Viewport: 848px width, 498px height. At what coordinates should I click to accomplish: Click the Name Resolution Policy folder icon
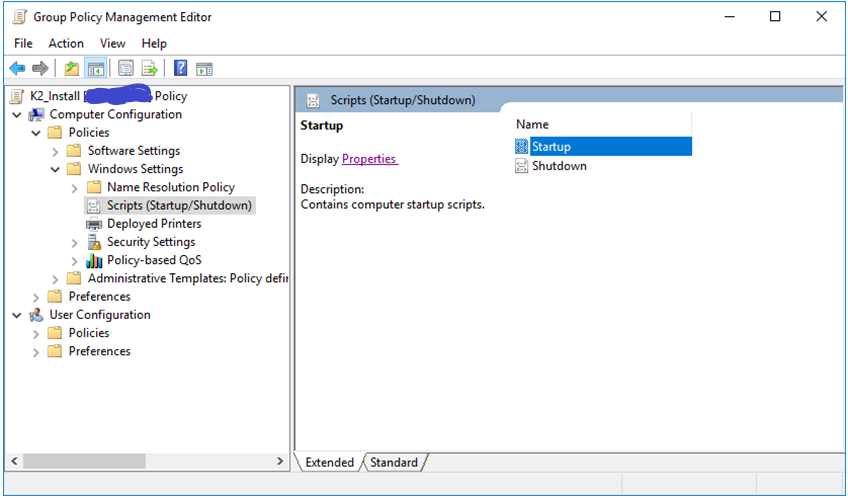(94, 187)
